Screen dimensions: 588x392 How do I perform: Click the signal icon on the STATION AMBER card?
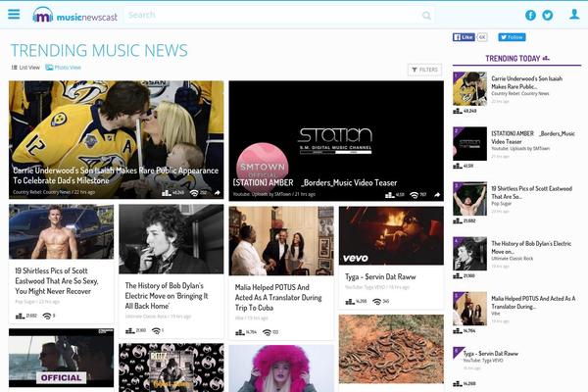[x=414, y=195]
